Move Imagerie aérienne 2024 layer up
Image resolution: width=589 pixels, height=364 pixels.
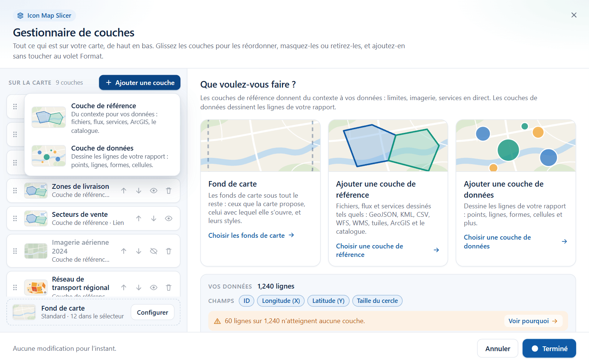click(x=124, y=251)
